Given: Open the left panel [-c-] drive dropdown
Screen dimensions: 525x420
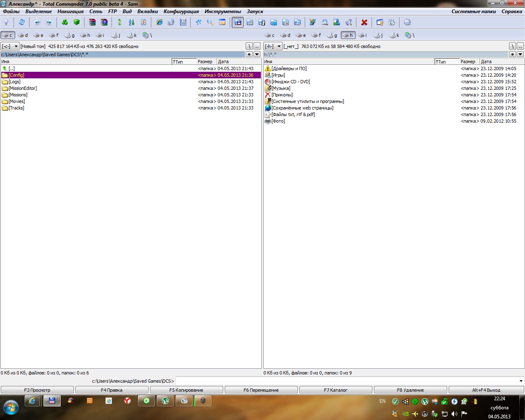Looking at the screenshot, I should (10, 46).
